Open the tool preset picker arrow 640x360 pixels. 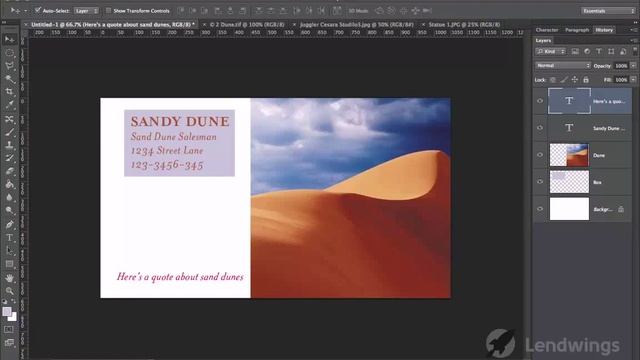(25, 11)
